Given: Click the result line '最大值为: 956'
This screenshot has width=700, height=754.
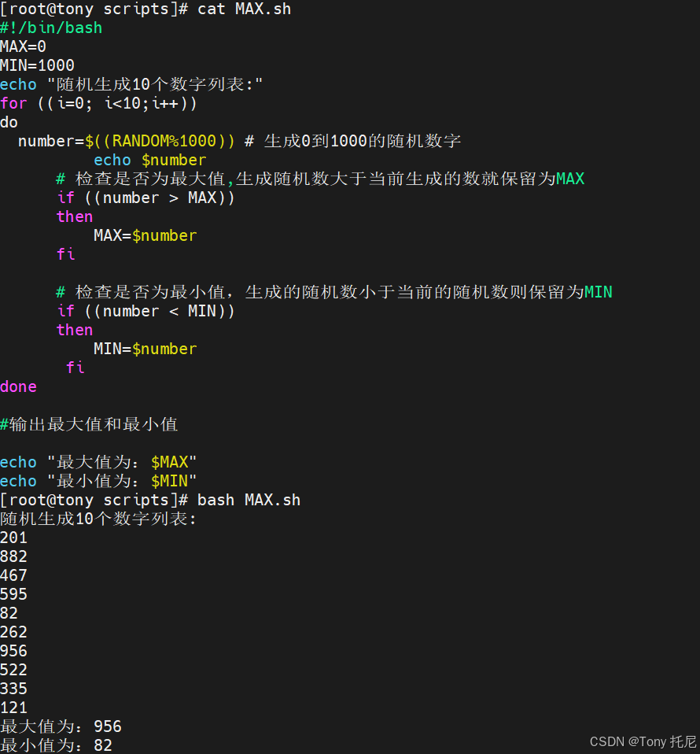Looking at the screenshot, I should click(x=61, y=726).
